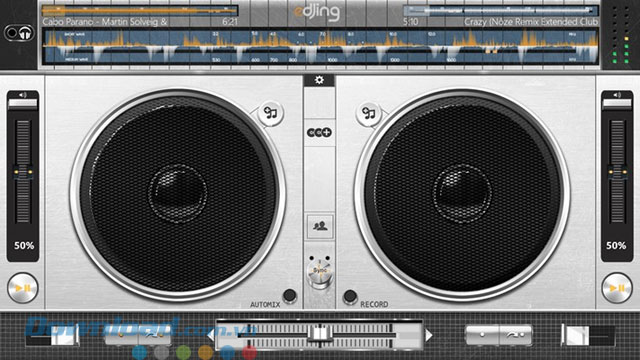This screenshot has width=640, height=360.
Task: Click the left deck speaker volume icon
Action: click(23, 95)
